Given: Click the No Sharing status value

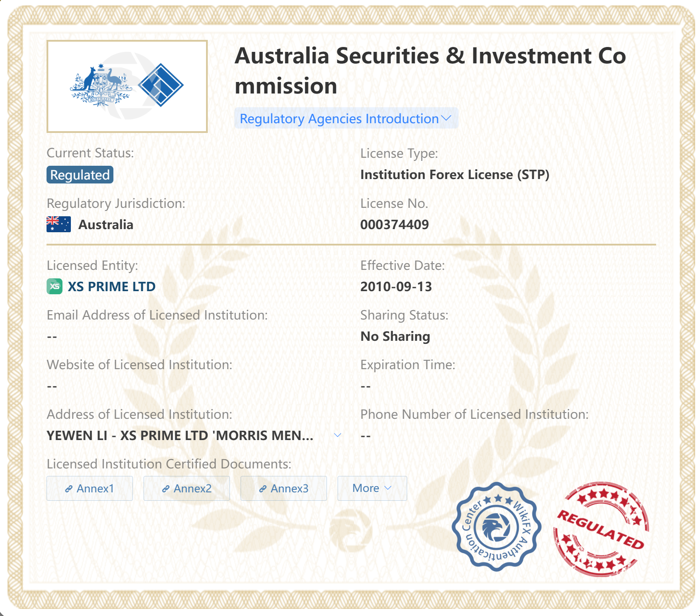Looking at the screenshot, I should (x=395, y=336).
